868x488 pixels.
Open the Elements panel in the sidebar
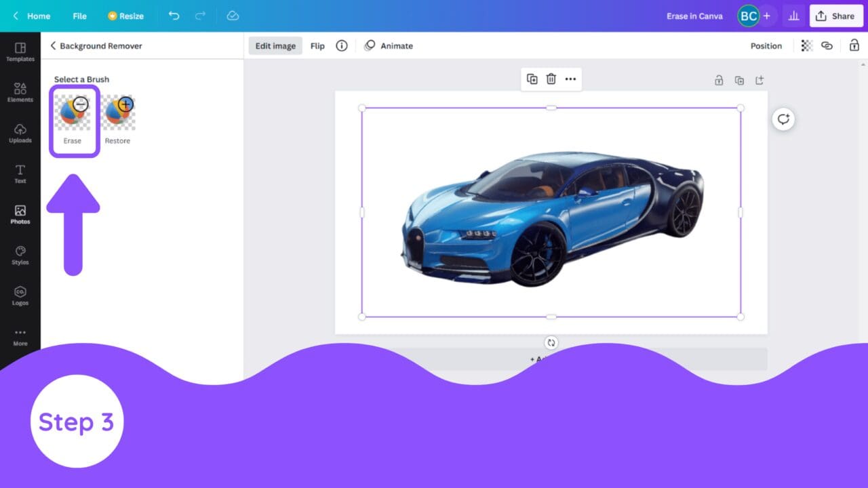[20, 91]
